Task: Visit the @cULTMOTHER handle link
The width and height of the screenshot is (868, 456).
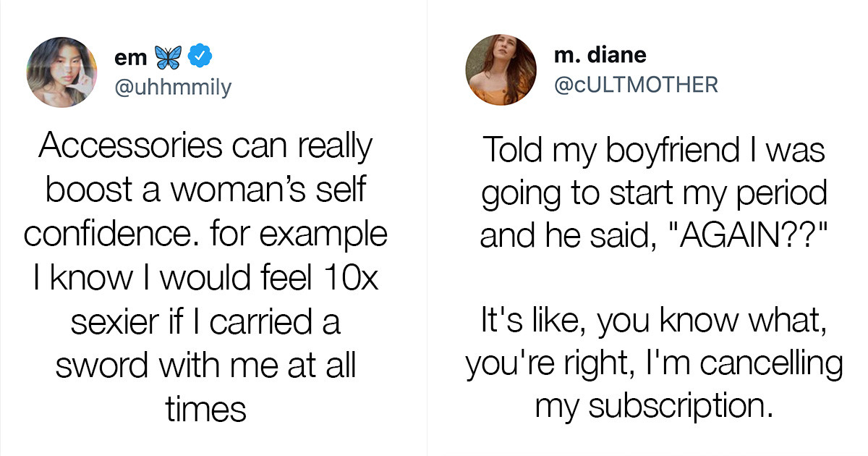Action: coord(636,85)
